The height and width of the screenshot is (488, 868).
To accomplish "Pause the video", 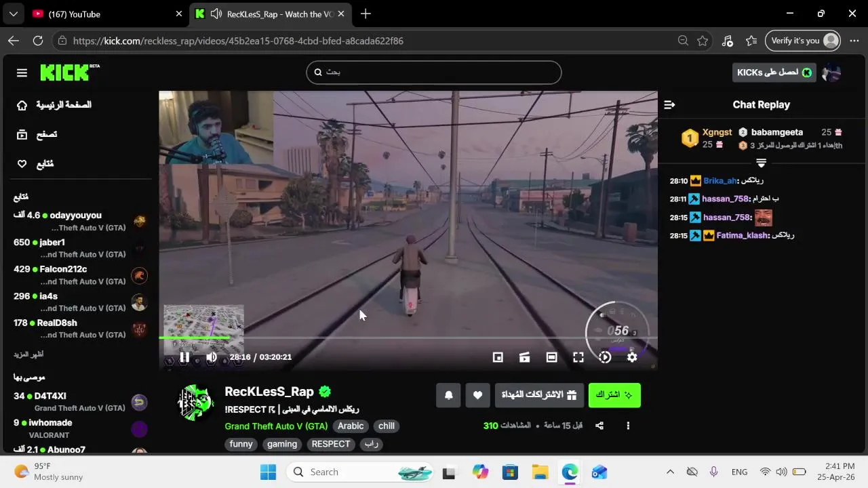I will pyautogui.click(x=184, y=357).
